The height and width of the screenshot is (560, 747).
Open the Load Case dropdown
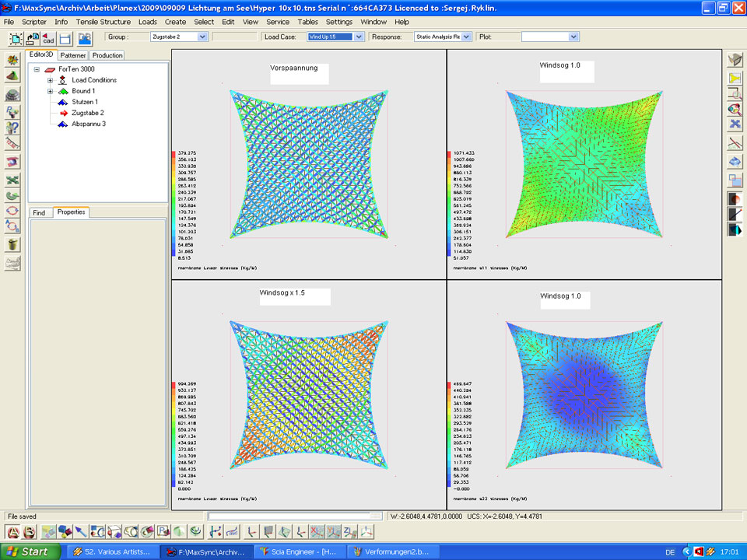pos(359,37)
